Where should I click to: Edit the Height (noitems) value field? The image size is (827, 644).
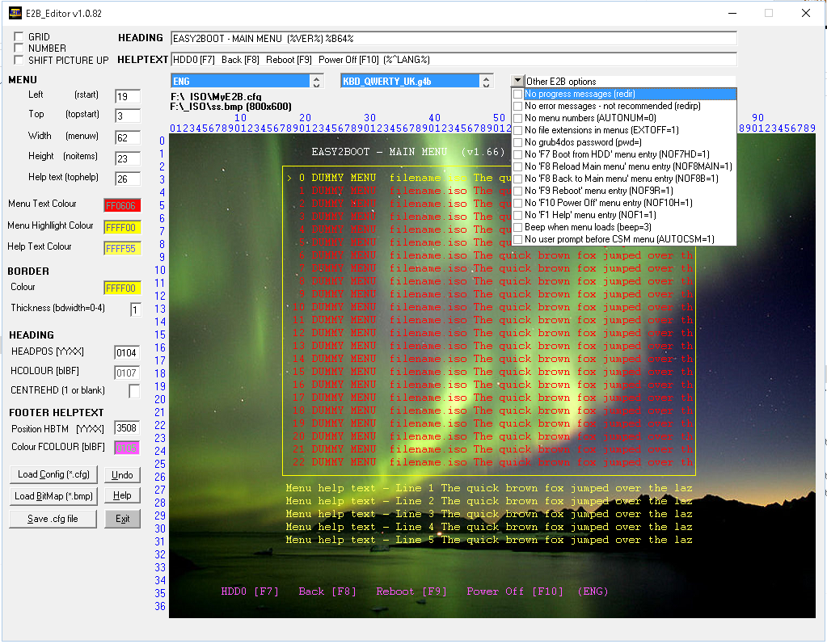point(128,158)
